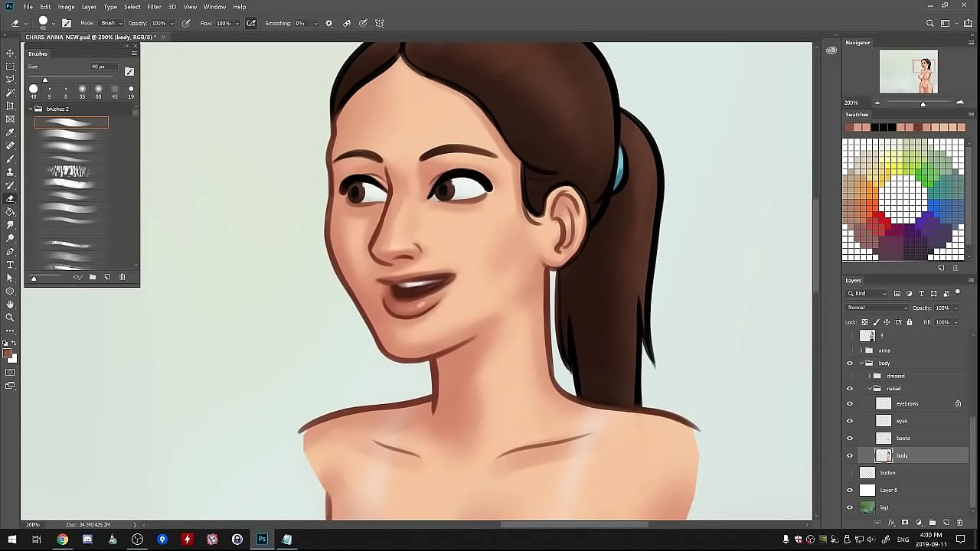Collapse the naked layer group
The width and height of the screenshot is (980, 551).
pyautogui.click(x=869, y=389)
